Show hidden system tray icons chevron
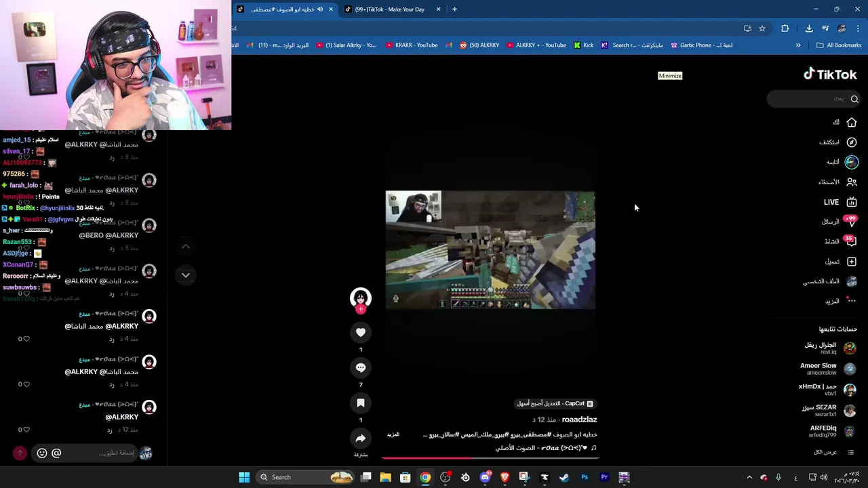The height and width of the screenshot is (488, 868). coord(749,477)
